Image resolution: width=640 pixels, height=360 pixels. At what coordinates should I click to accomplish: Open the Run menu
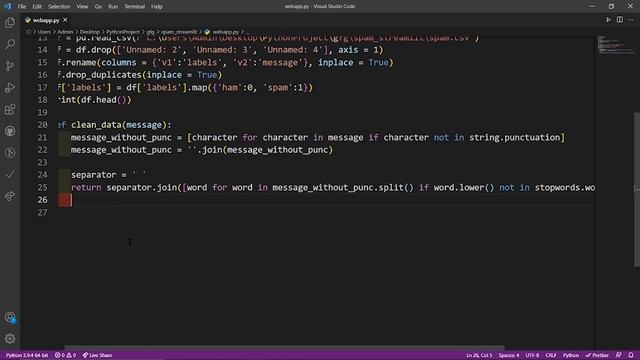pos(113,7)
